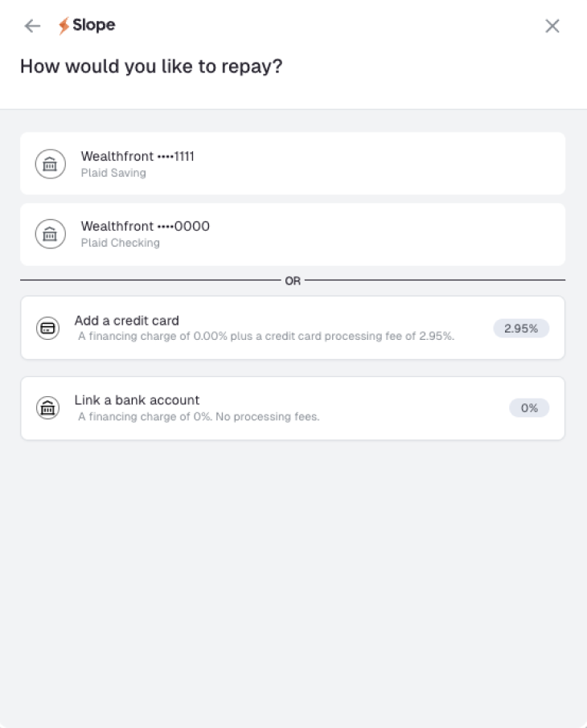Open Link a bank account option
The image size is (587, 728).
coord(137,400)
